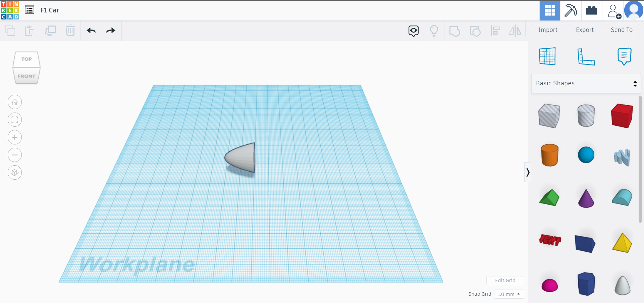Pick the teal Round Roof shape
The image size is (644, 303).
click(x=622, y=197)
